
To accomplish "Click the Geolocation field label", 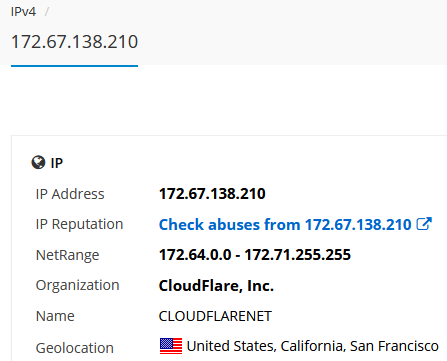I will tap(75, 348).
